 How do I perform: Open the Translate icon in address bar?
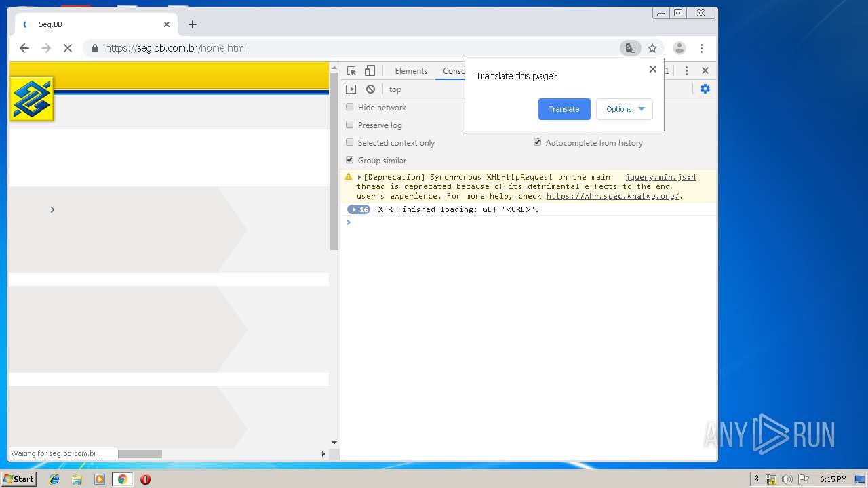pyautogui.click(x=631, y=48)
